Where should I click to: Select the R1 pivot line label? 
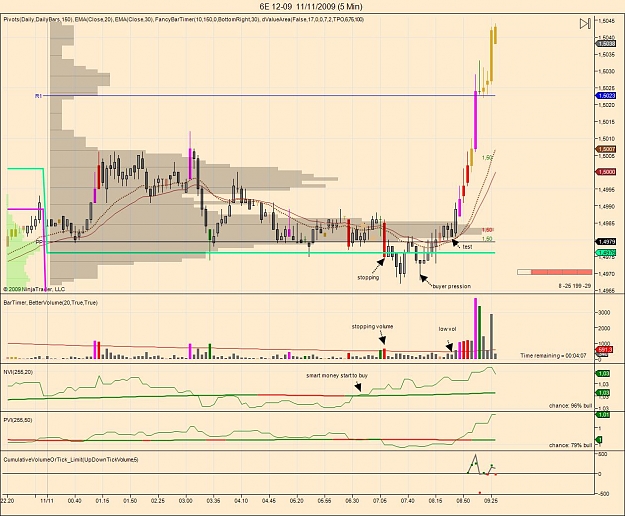pos(38,96)
